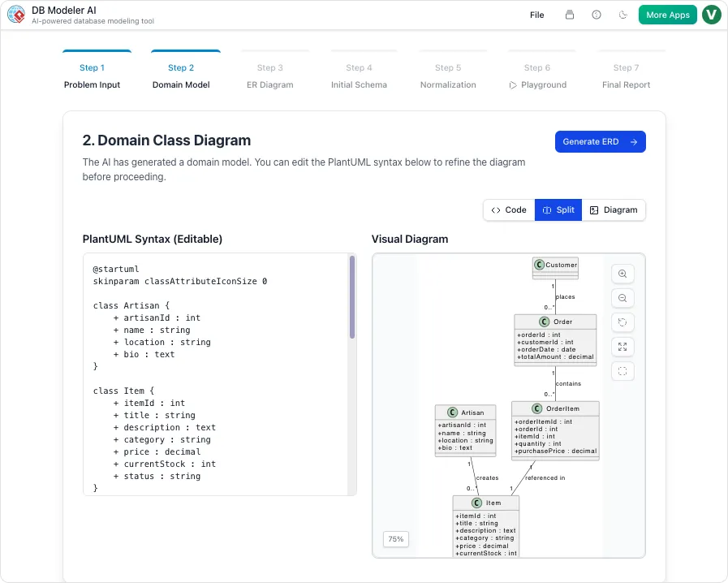Return to Step 1 Problem Input
Screen dimensions: 728x583
[93, 77]
